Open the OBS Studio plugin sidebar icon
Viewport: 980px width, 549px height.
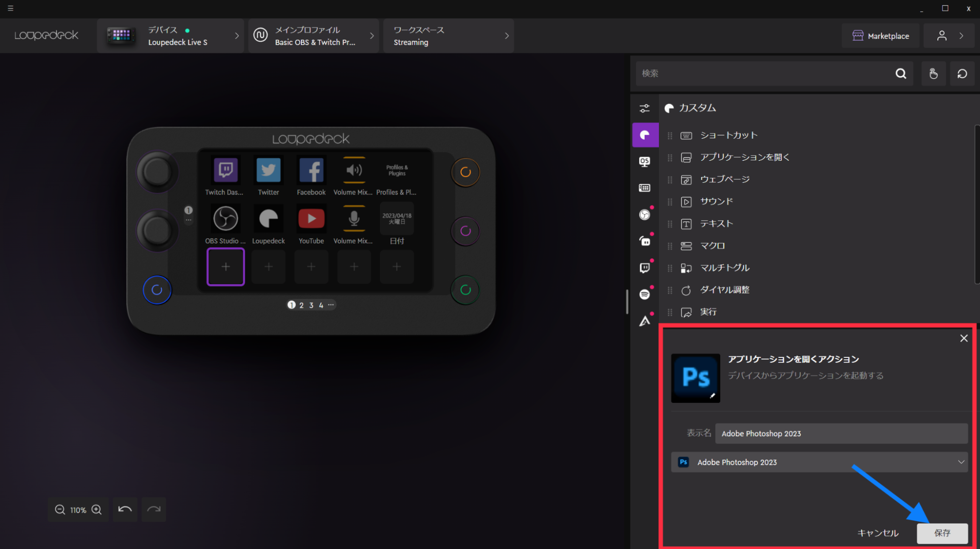(x=645, y=215)
